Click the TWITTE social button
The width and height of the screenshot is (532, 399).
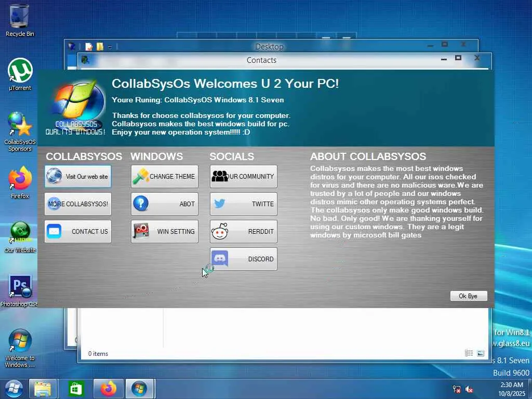coord(244,204)
